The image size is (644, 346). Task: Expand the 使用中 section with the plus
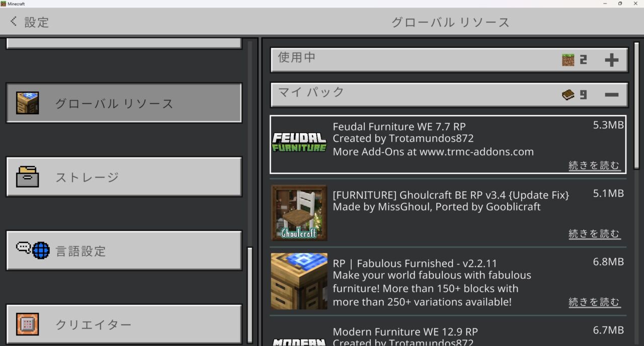[x=612, y=59]
